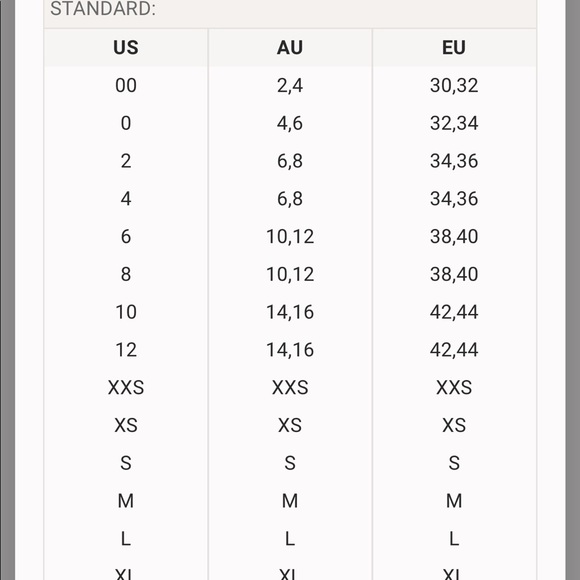
Task: Select the AU M cell
Action: pyautogui.click(x=290, y=500)
